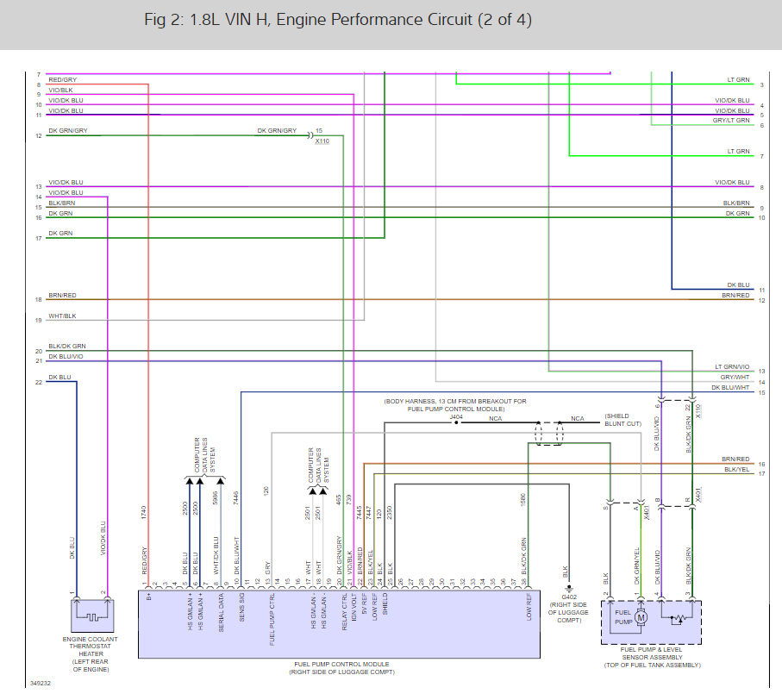Click the Body Harness breakout note
This screenshot has width=782, height=700.
click(x=455, y=405)
